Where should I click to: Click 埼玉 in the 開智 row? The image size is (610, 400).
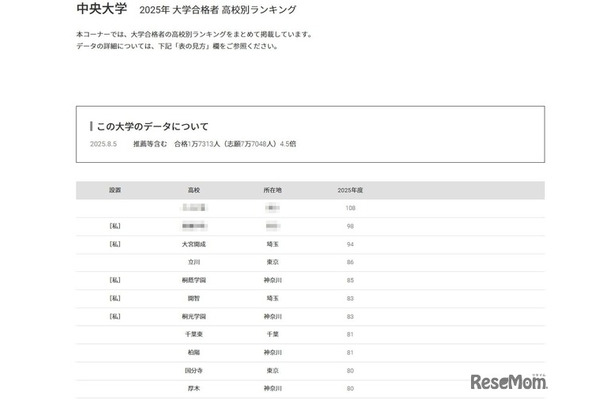(272, 298)
